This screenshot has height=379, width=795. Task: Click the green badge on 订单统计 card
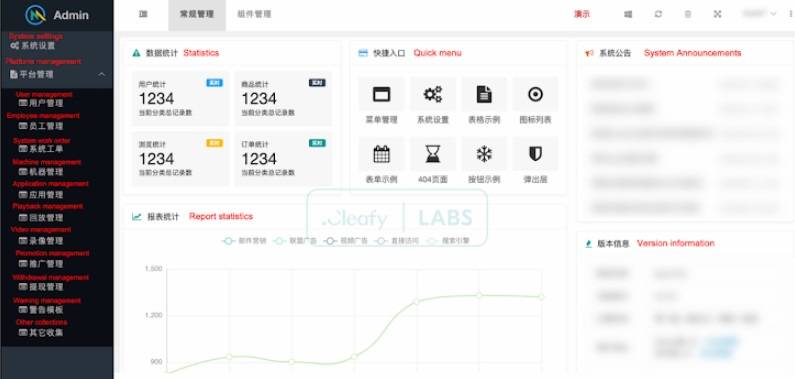coord(317,143)
